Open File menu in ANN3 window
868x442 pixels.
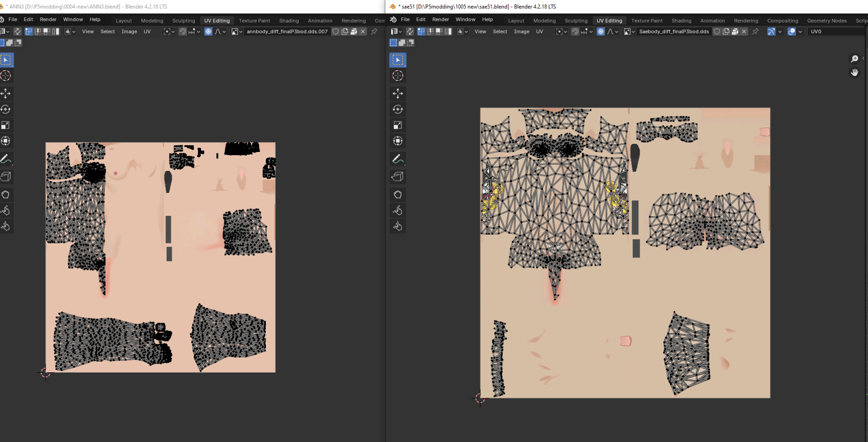pos(13,19)
